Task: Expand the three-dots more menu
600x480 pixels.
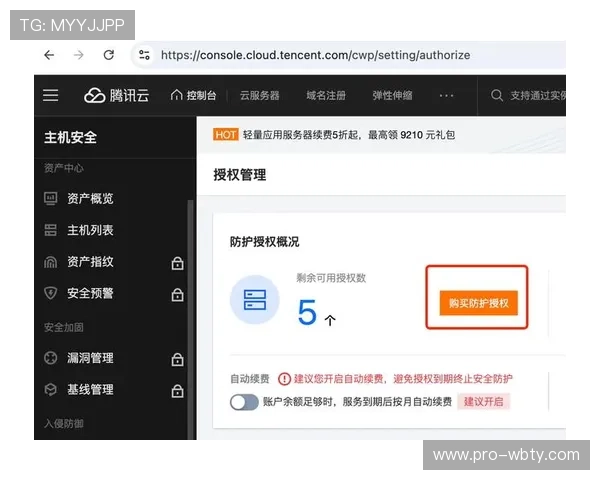Action: pyautogui.click(x=446, y=95)
